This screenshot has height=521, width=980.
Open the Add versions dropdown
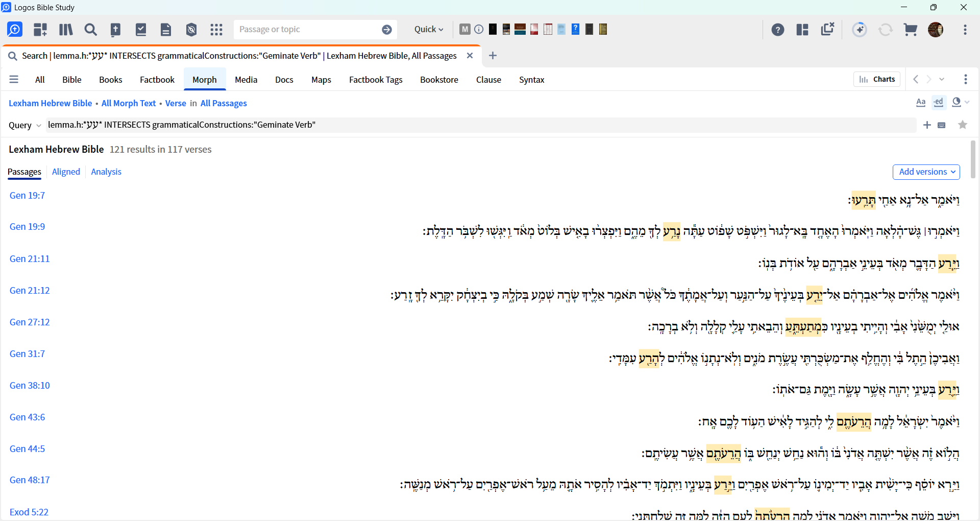point(926,172)
